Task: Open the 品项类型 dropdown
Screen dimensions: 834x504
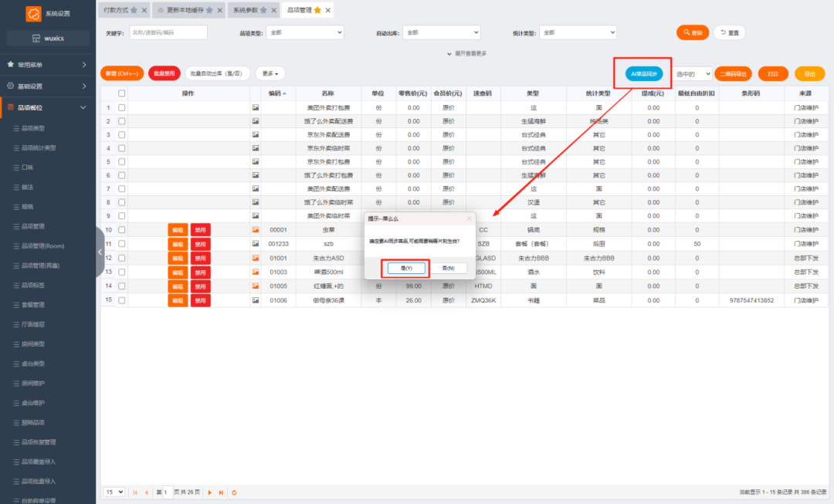Action: pyautogui.click(x=304, y=32)
